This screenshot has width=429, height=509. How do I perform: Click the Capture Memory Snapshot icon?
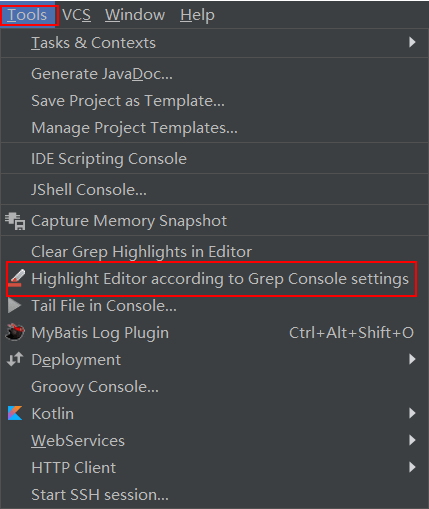coord(15,221)
